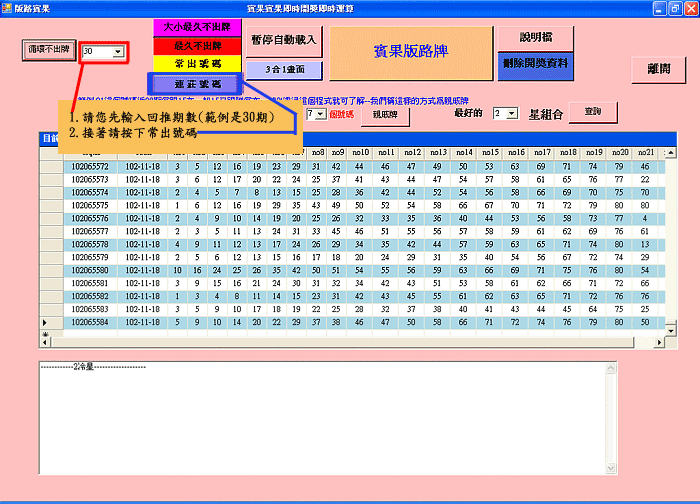Viewport: 700px width, 504px height.
Task: Expand the 星組合 number dropdown showing 2
Action: click(x=513, y=114)
